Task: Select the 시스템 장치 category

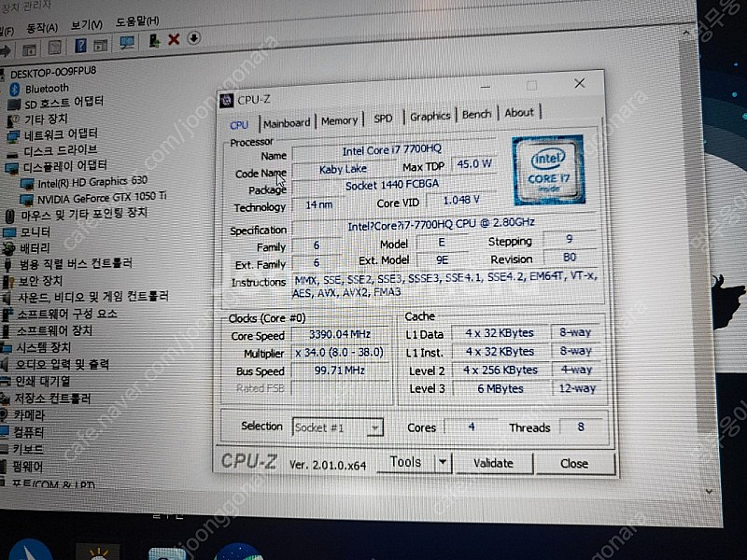Action: pos(43,348)
